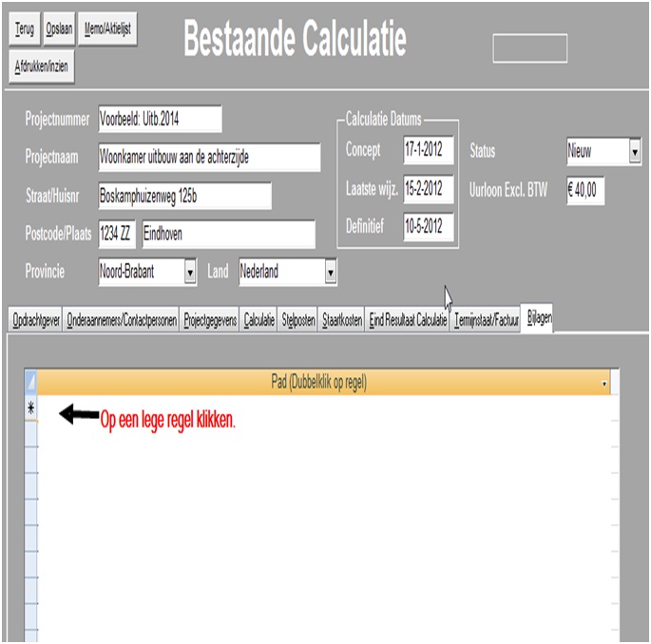The height and width of the screenshot is (644, 651).
Task: Open the Pad column header dropdown arrow
Action: point(605,383)
